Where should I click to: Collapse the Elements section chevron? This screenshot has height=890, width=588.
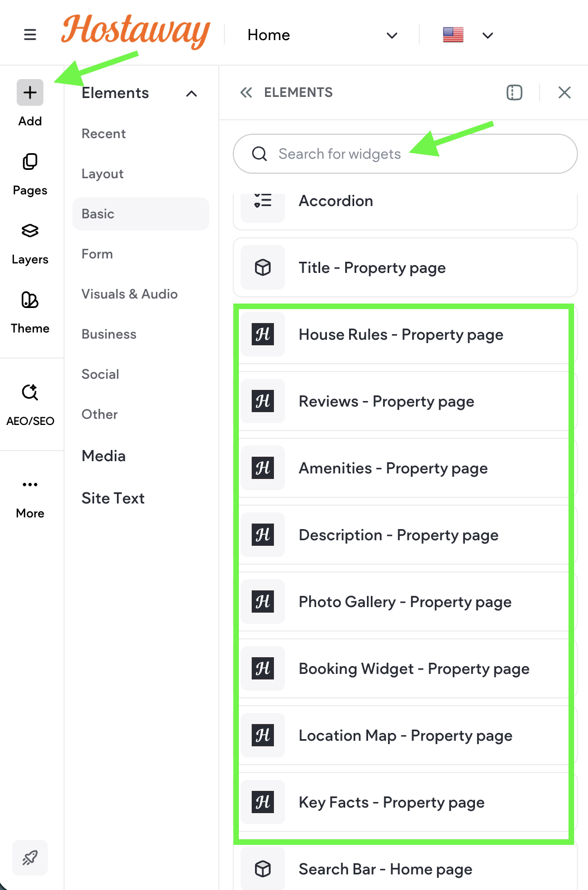(192, 94)
